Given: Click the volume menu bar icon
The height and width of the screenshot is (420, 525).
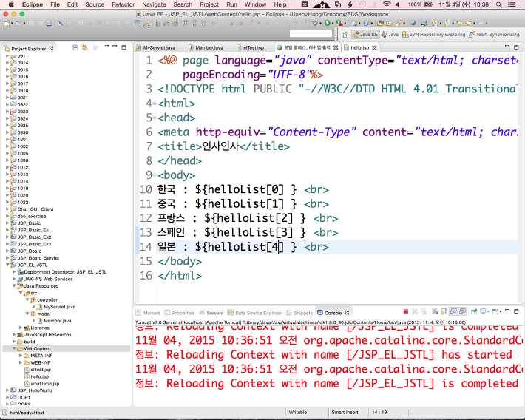Looking at the screenshot, I should [397, 4].
